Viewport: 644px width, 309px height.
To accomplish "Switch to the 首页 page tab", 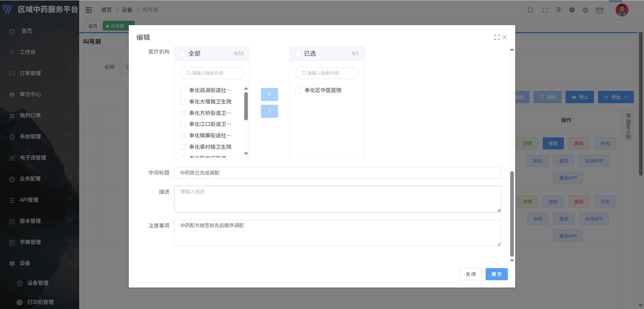I will pyautogui.click(x=93, y=26).
